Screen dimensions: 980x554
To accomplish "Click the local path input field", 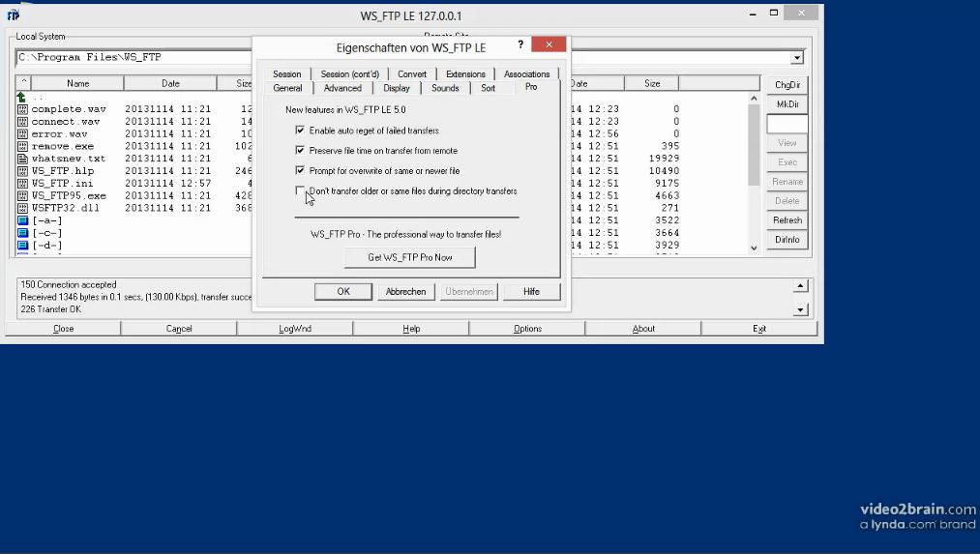I will (134, 57).
